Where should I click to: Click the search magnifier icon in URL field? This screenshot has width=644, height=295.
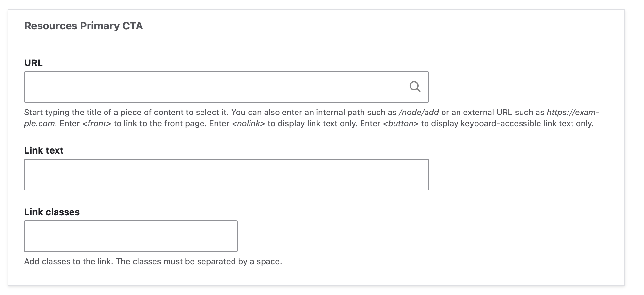coord(414,87)
